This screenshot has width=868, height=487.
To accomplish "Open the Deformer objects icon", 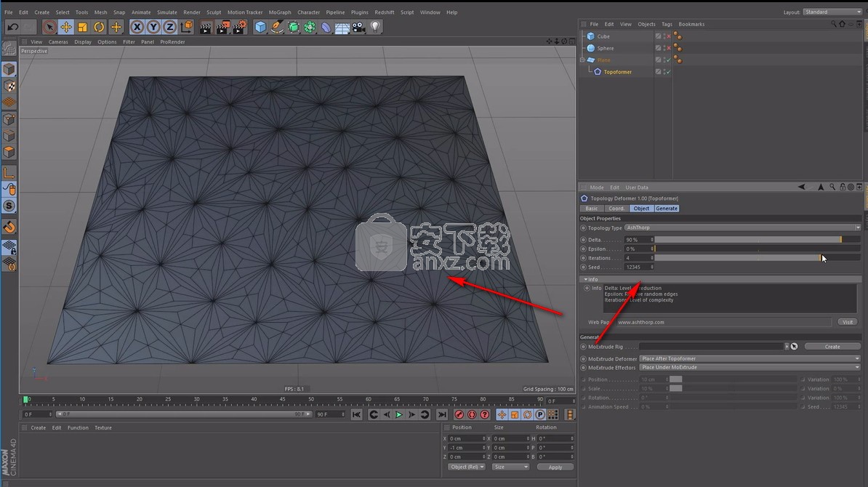I will pos(326,27).
